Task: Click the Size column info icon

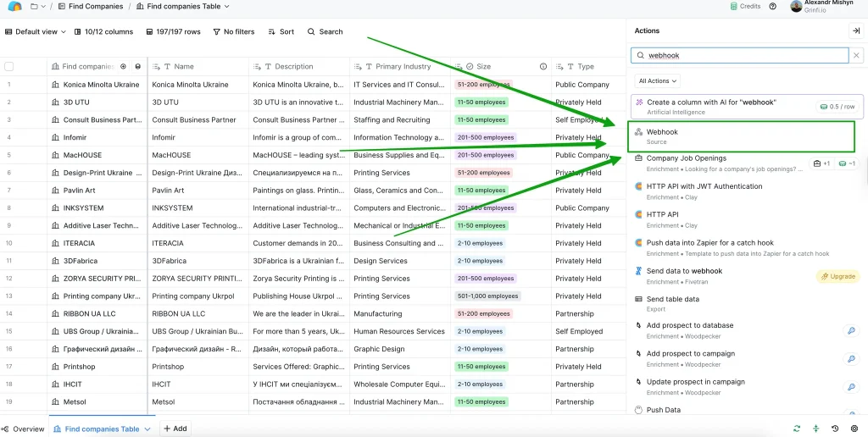Action: (543, 66)
